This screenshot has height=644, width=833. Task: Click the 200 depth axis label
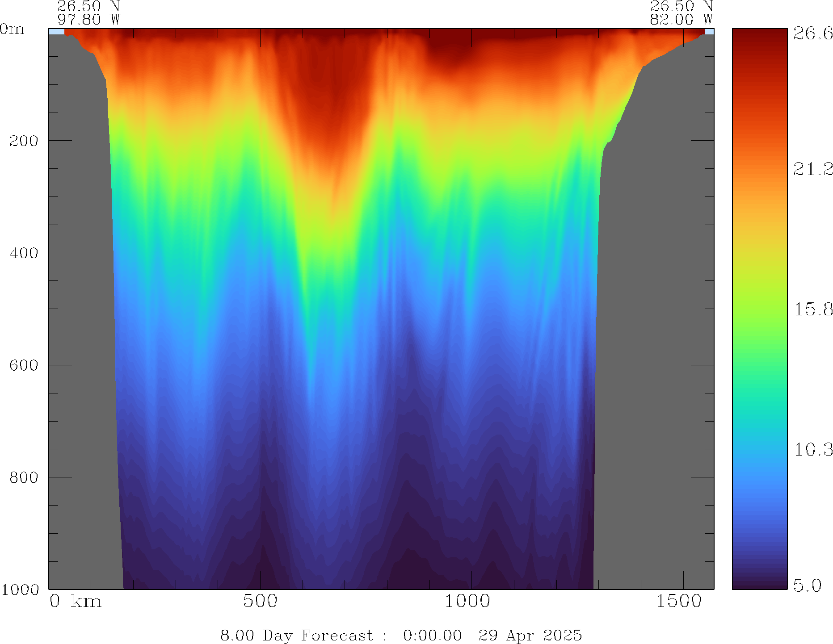pyautogui.click(x=24, y=141)
